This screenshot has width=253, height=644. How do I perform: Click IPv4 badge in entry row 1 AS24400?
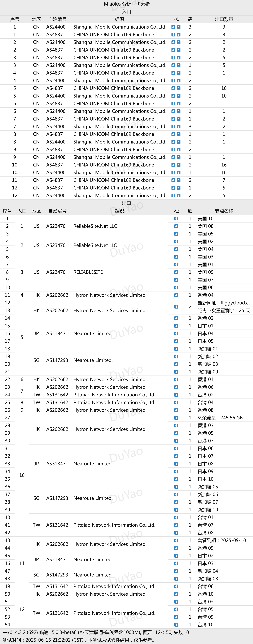(173, 27)
